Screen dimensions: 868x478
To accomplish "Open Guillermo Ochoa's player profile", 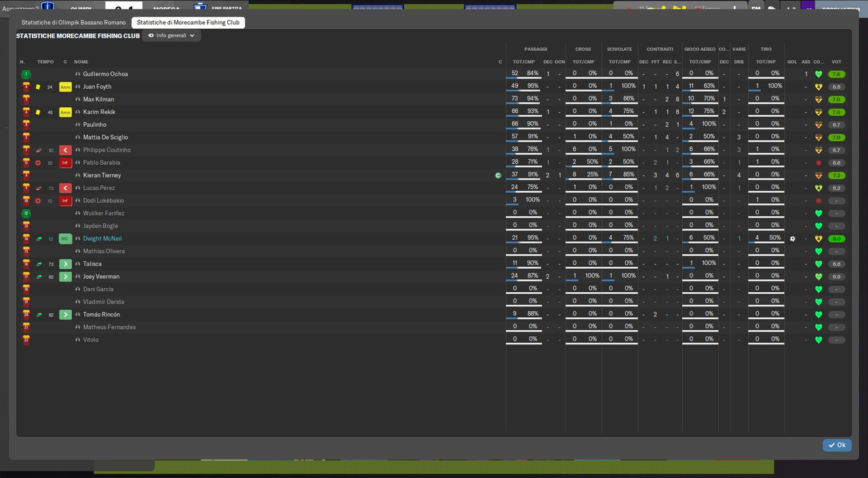I will [105, 74].
